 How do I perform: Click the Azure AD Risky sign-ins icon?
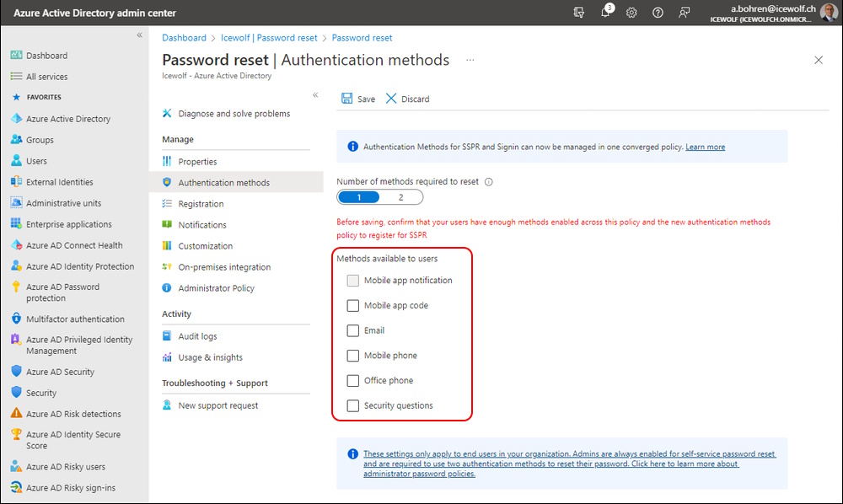click(16, 487)
